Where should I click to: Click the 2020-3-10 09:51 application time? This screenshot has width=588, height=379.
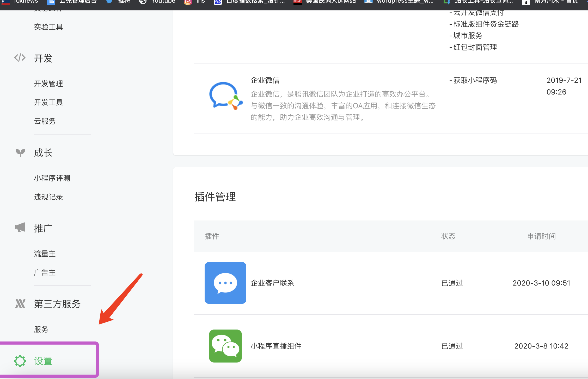(x=541, y=283)
